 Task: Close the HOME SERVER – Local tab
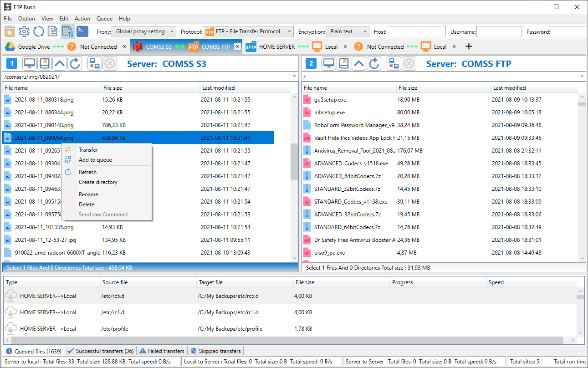(x=345, y=46)
